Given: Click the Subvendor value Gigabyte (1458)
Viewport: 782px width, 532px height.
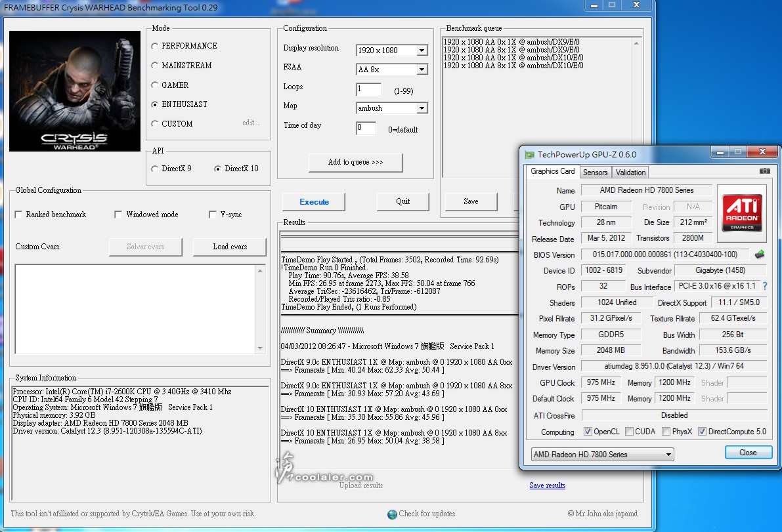Looking at the screenshot, I should click(720, 270).
